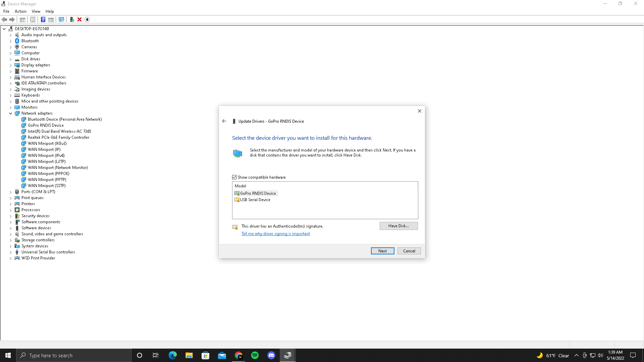The height and width of the screenshot is (362, 644).
Task: Collapse the Network adapters category
Action: (10, 113)
